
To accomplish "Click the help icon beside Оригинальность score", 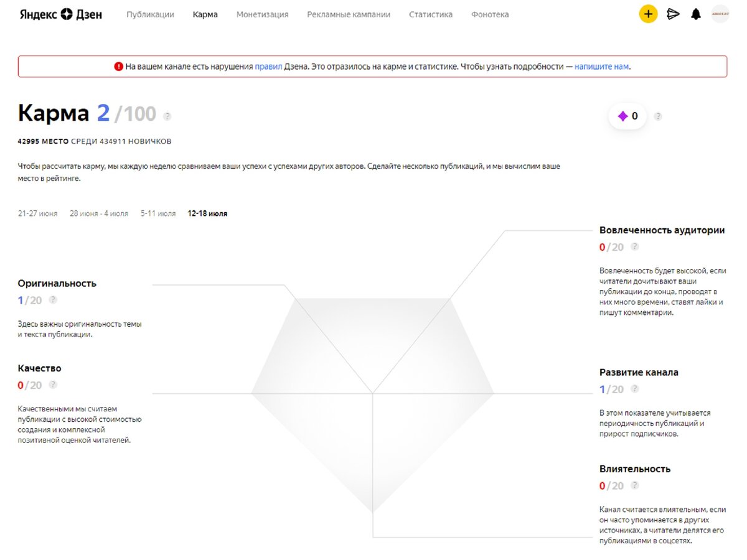I will tap(53, 300).
